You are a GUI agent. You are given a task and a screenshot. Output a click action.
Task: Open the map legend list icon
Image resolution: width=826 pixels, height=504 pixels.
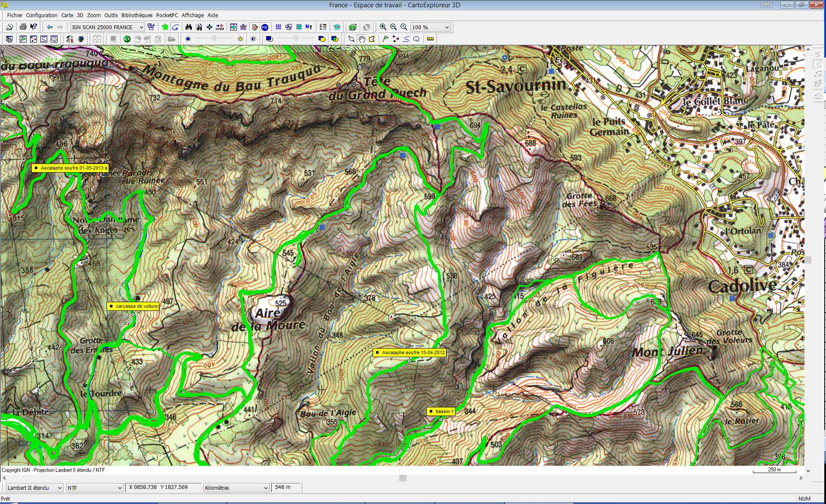click(323, 27)
